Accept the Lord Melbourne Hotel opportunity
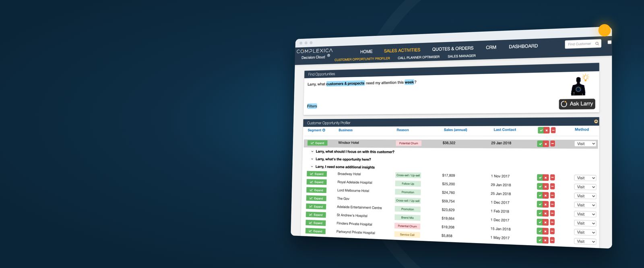The image size is (644, 268). (x=540, y=195)
